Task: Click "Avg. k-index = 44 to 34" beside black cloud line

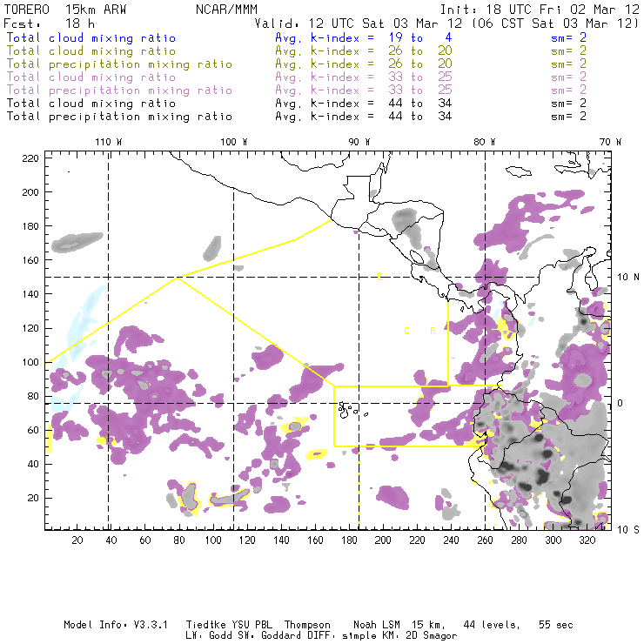Action: pyautogui.click(x=364, y=103)
